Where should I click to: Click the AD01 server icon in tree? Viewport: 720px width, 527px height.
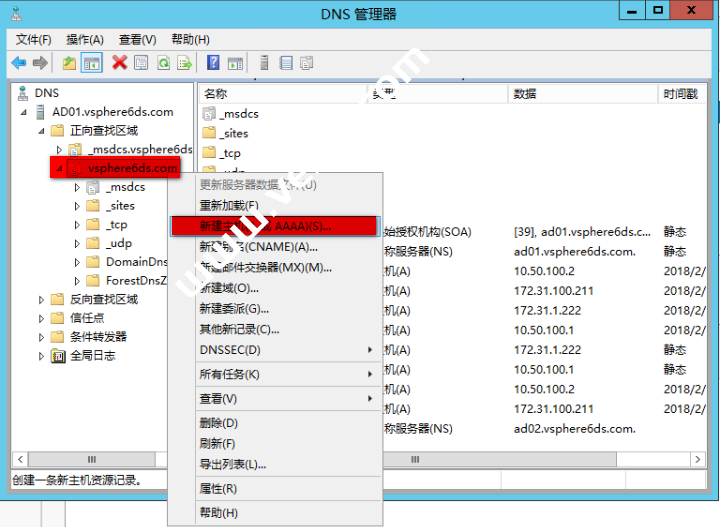click(41, 112)
